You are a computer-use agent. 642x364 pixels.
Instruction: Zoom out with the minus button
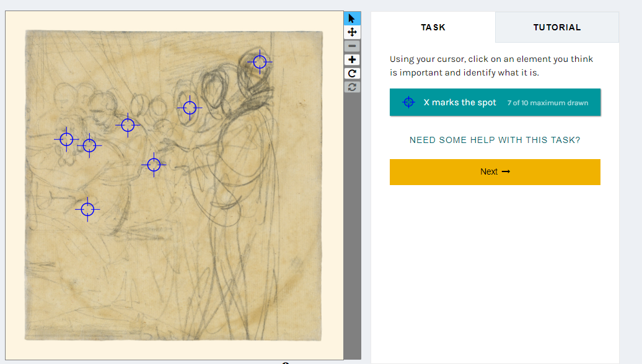point(352,46)
